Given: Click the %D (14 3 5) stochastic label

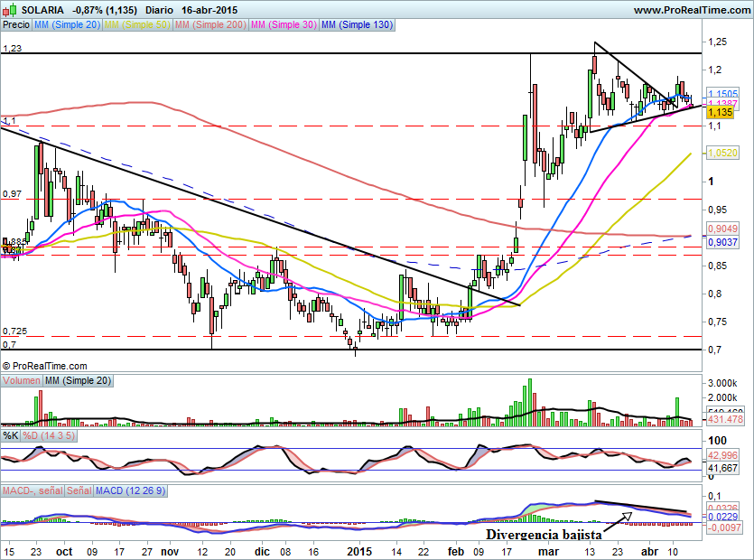Looking at the screenshot, I should click(x=45, y=435).
